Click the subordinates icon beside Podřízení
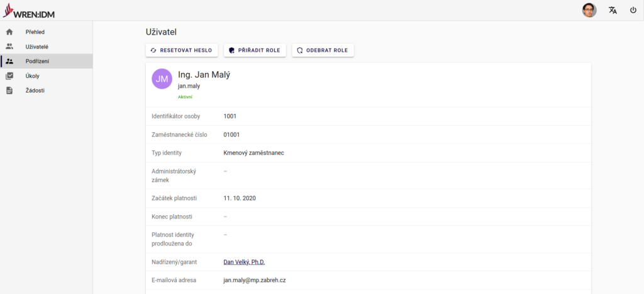Viewport: 644px width, 294px height. click(9, 61)
